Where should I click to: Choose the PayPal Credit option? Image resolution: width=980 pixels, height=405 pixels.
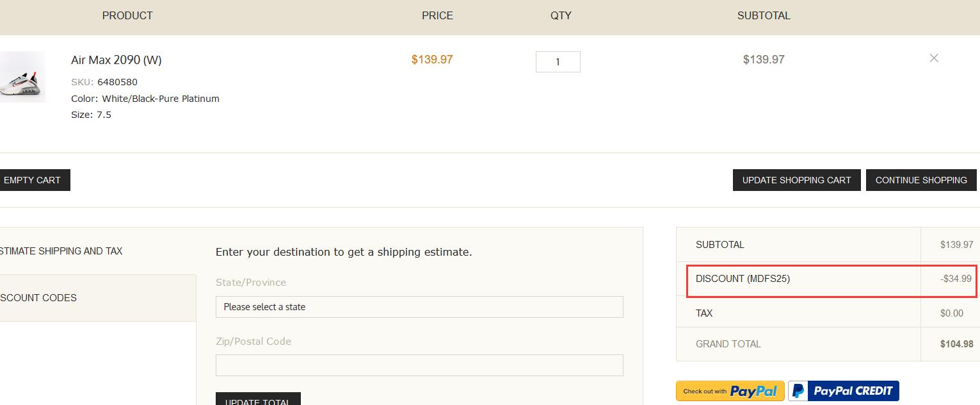tap(844, 391)
